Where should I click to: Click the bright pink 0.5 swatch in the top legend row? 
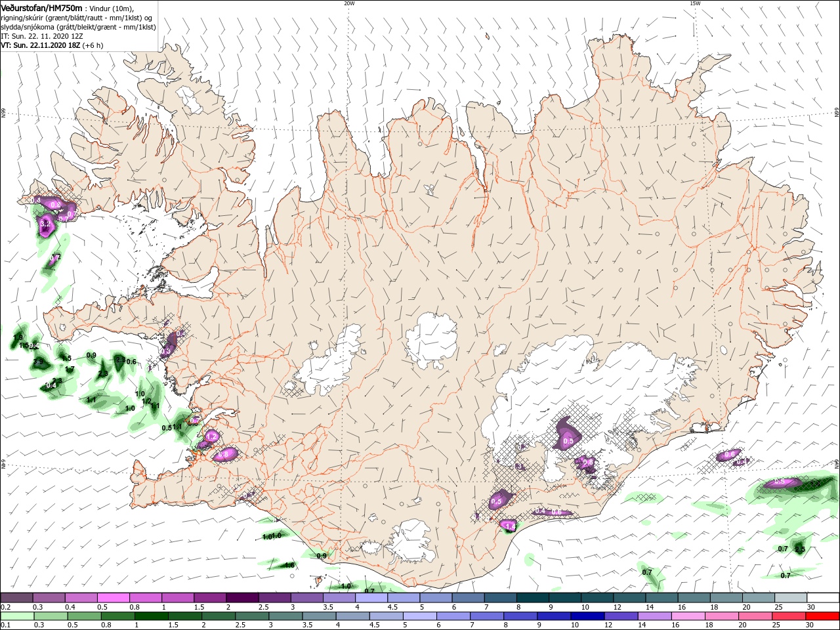(113, 598)
